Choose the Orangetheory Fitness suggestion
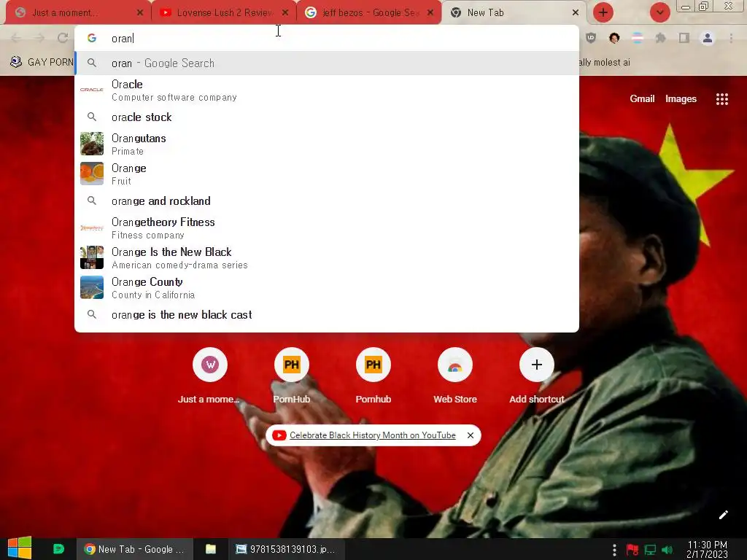Viewport: 747px width, 560px height. tap(326, 227)
